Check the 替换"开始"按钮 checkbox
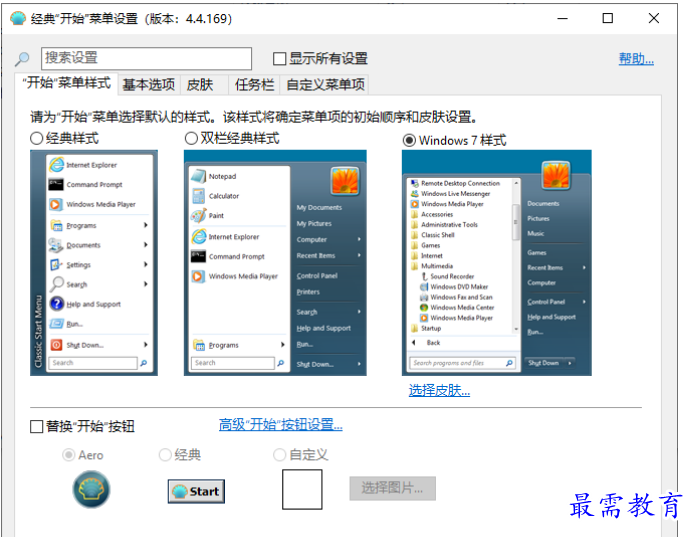 pos(37,426)
